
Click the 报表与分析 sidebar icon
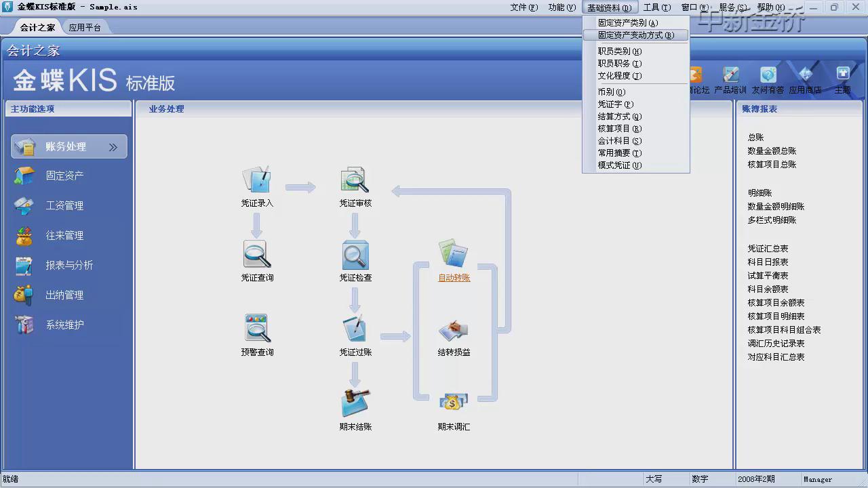(24, 265)
